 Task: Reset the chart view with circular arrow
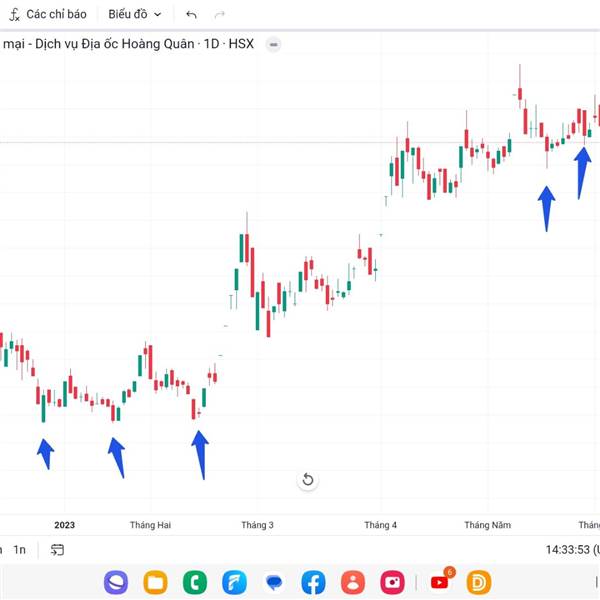(x=308, y=479)
